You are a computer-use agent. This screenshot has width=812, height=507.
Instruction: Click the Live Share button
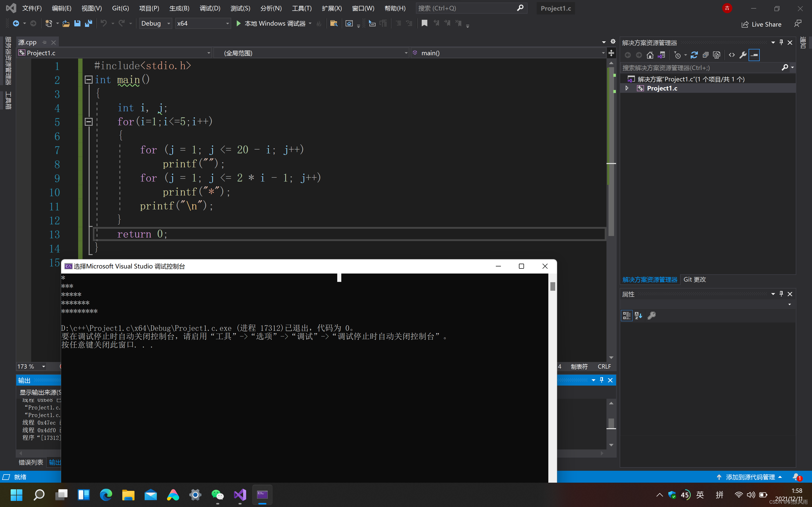click(x=761, y=25)
